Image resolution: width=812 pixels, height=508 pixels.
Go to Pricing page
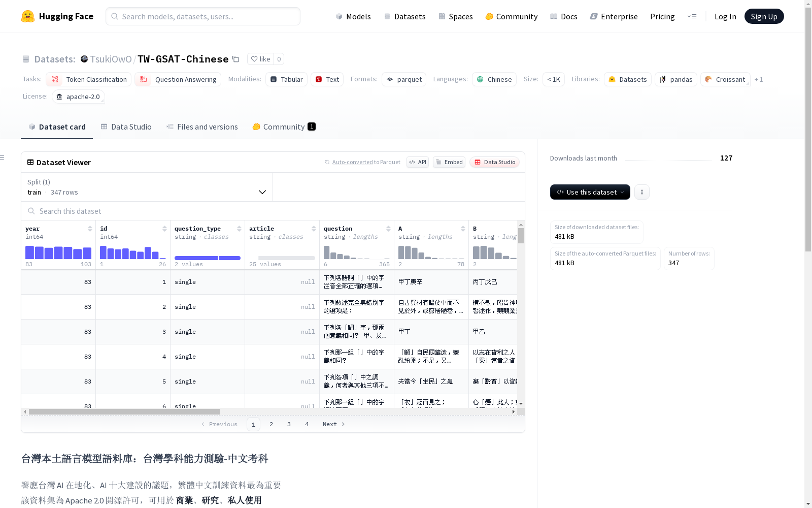coord(662,16)
